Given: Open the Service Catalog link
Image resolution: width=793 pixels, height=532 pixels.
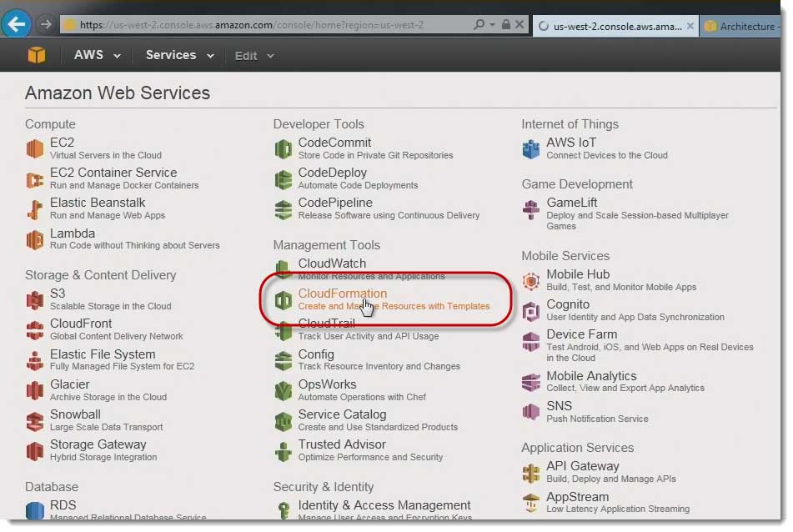Looking at the screenshot, I should click(342, 414).
